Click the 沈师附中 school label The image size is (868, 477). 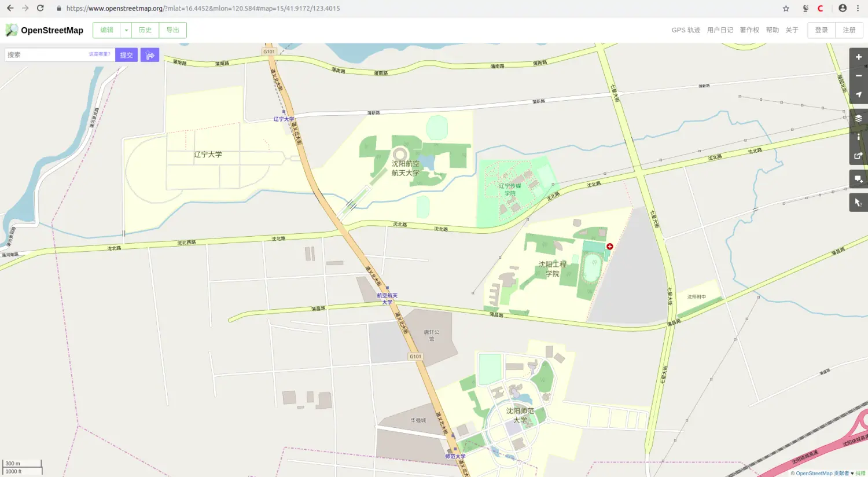tap(697, 297)
